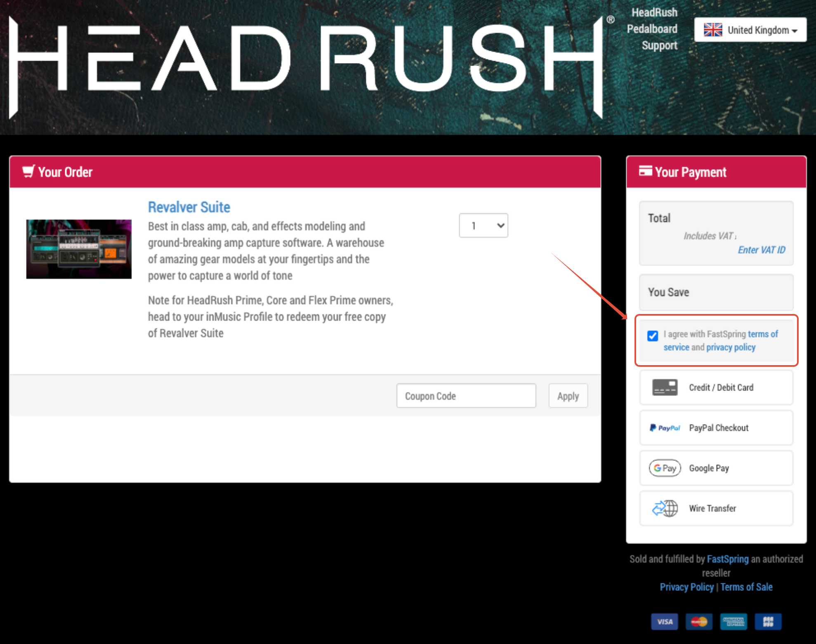Click the Google Pay logo icon

tap(665, 468)
